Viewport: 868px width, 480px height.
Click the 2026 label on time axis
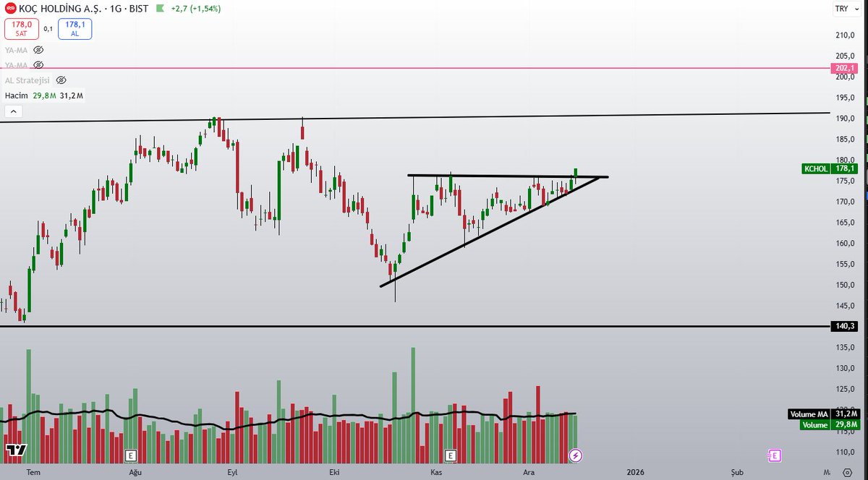coord(635,472)
